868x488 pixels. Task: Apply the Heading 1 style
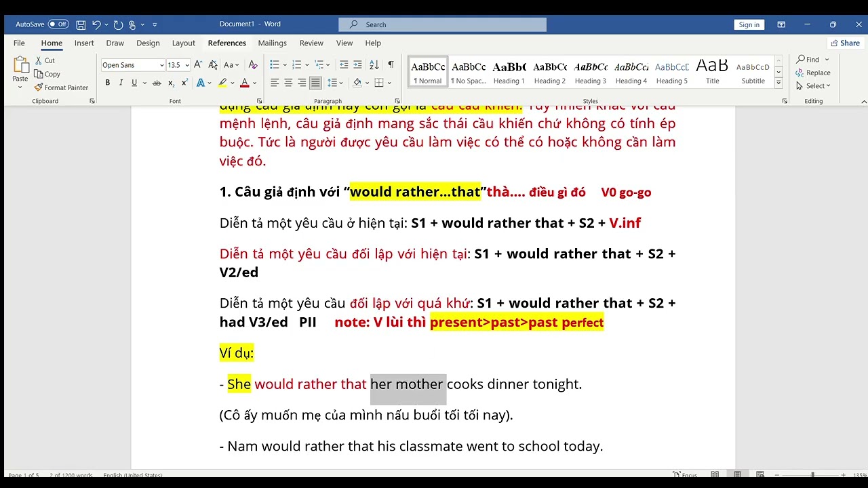pyautogui.click(x=509, y=73)
